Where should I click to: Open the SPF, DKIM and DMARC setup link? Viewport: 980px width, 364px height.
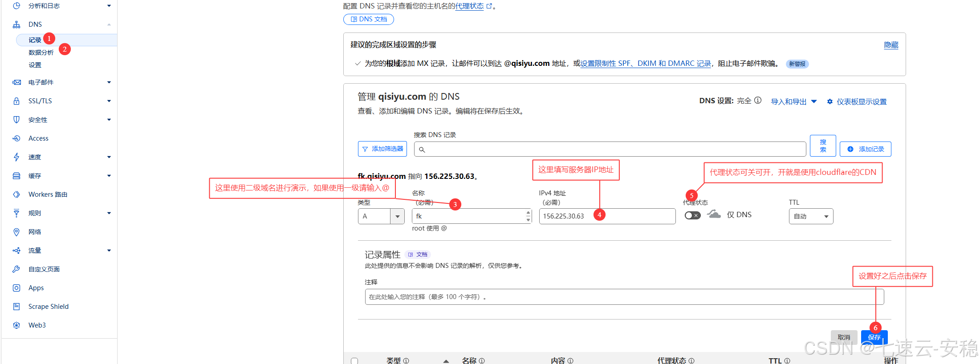click(x=646, y=64)
